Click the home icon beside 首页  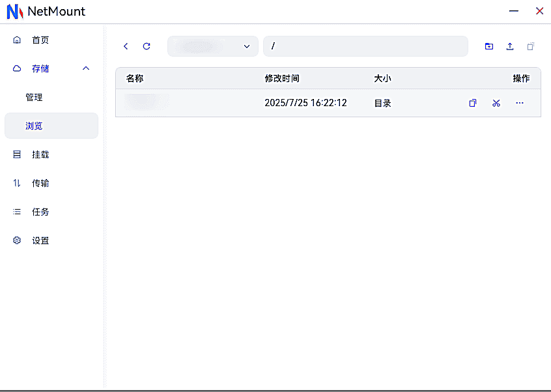pyautogui.click(x=17, y=40)
